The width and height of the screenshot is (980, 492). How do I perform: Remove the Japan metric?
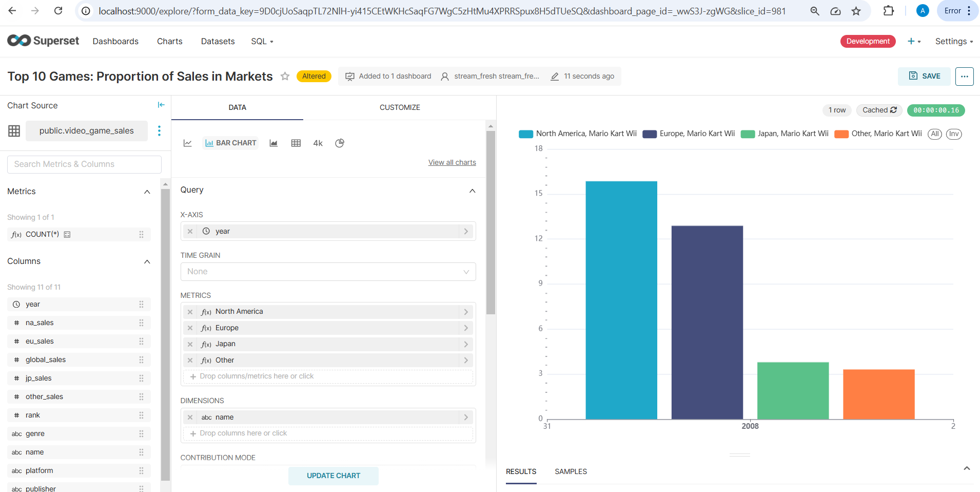tap(190, 344)
